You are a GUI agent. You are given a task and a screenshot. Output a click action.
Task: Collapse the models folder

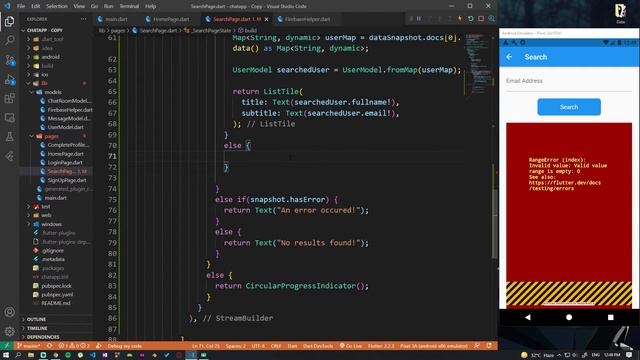pyautogui.click(x=53, y=92)
